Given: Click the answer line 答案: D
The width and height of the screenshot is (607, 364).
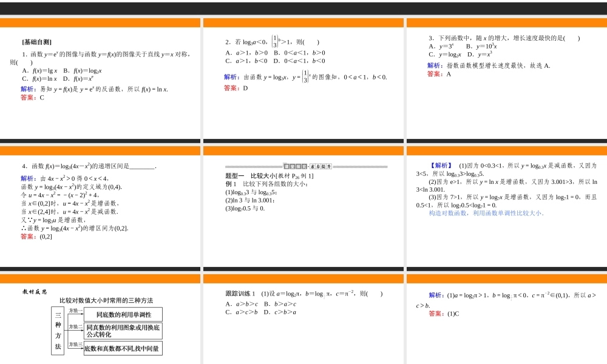Looking at the screenshot, I should (236, 88).
